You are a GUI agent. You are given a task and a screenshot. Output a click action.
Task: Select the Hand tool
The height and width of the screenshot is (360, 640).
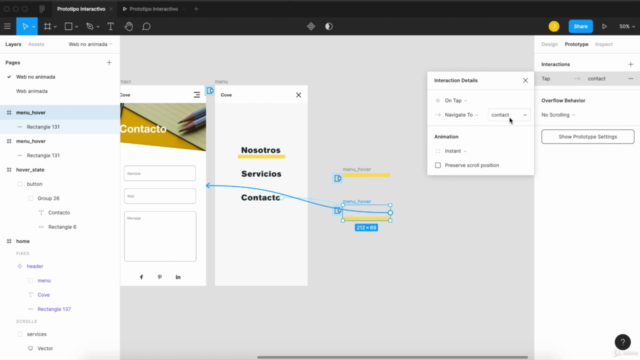tap(129, 27)
